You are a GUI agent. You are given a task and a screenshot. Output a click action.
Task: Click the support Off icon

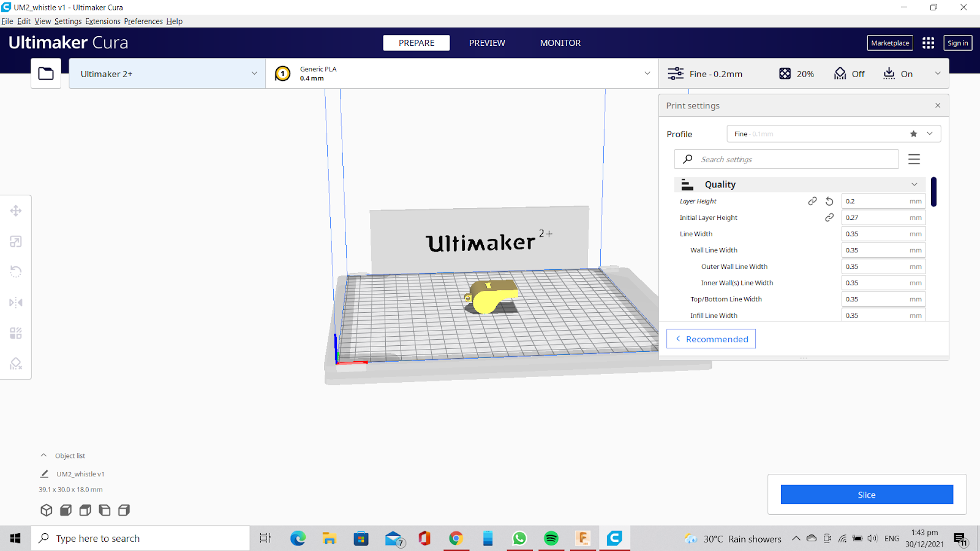[x=840, y=73]
